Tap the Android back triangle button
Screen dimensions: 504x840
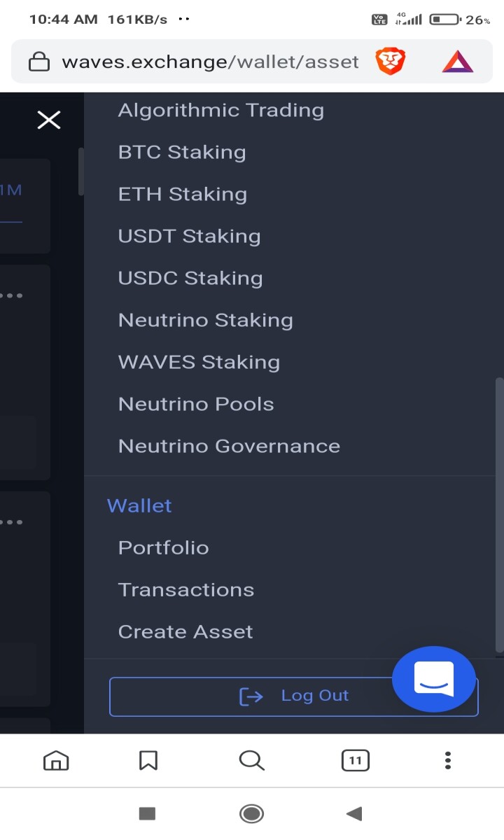(x=354, y=813)
